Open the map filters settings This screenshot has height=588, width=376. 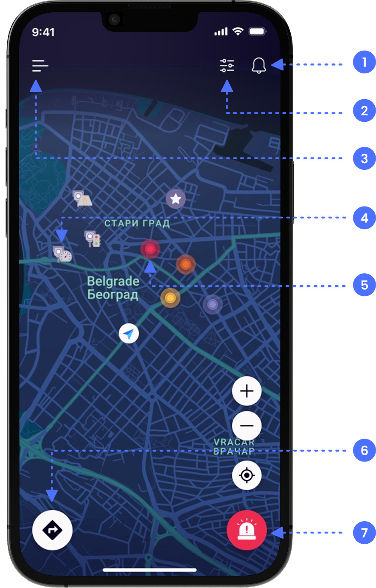click(x=227, y=66)
